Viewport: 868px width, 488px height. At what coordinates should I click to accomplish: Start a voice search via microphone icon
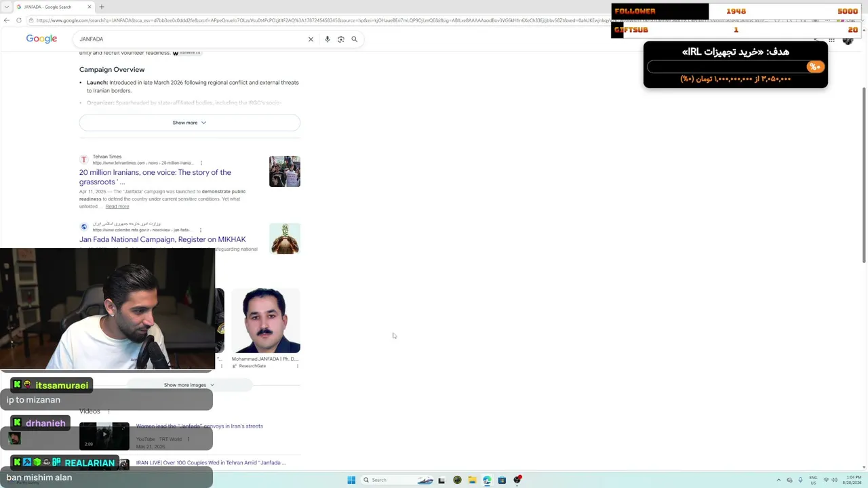328,39
